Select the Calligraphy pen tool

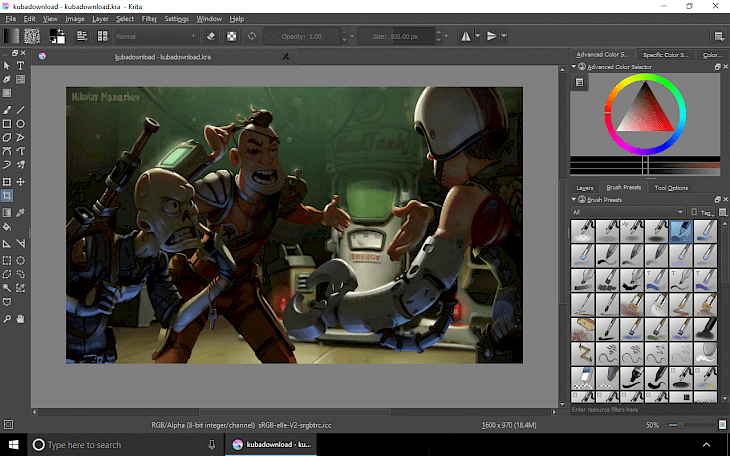pyautogui.click(x=7, y=80)
